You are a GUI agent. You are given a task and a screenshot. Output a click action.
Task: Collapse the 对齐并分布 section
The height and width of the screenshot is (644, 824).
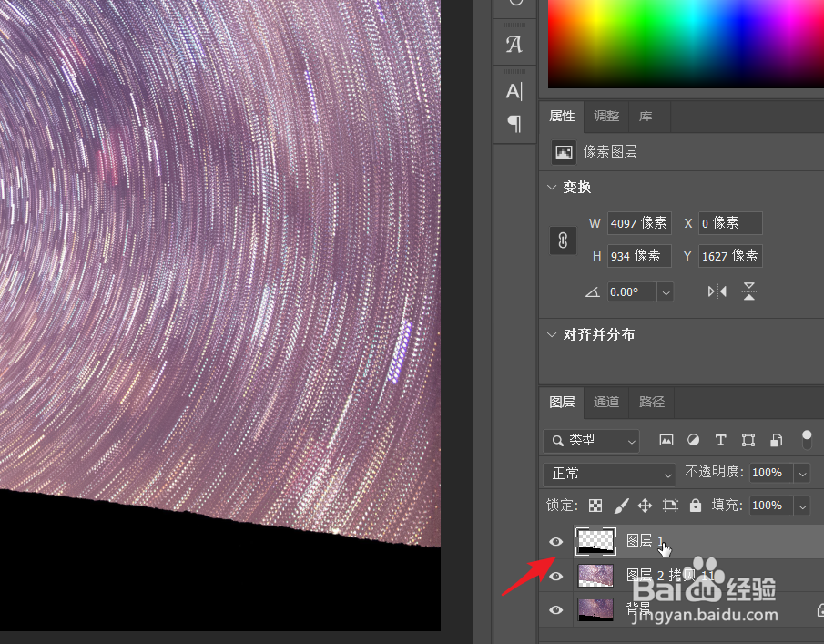pos(551,334)
